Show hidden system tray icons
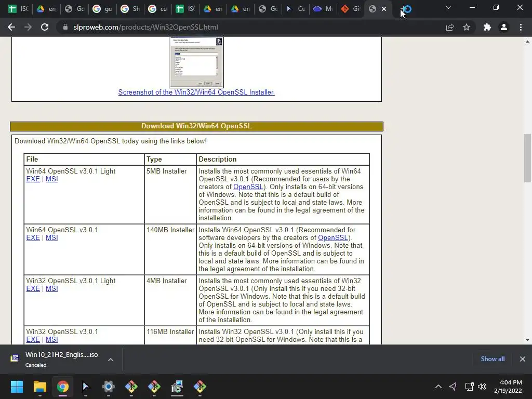 (438, 387)
